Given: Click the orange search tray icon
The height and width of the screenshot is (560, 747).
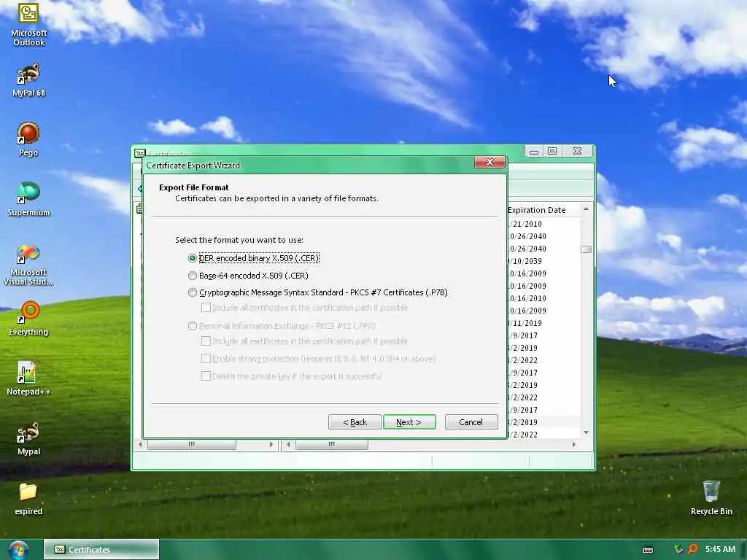Looking at the screenshot, I should pos(693,549).
